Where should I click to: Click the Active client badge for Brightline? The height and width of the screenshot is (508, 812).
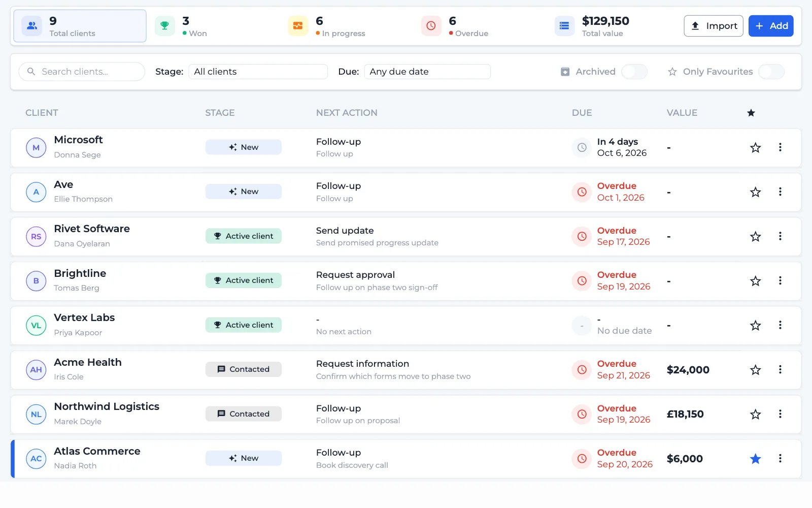pos(244,280)
